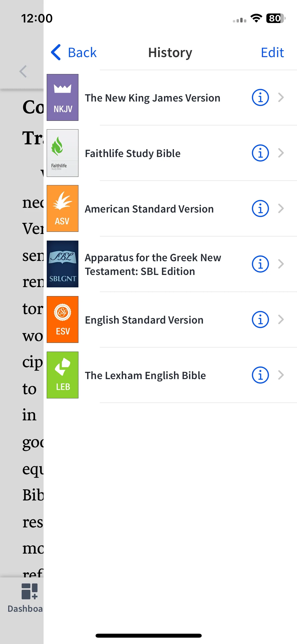
Task: Open info for SBL Greek Apparatus
Action: (x=260, y=264)
